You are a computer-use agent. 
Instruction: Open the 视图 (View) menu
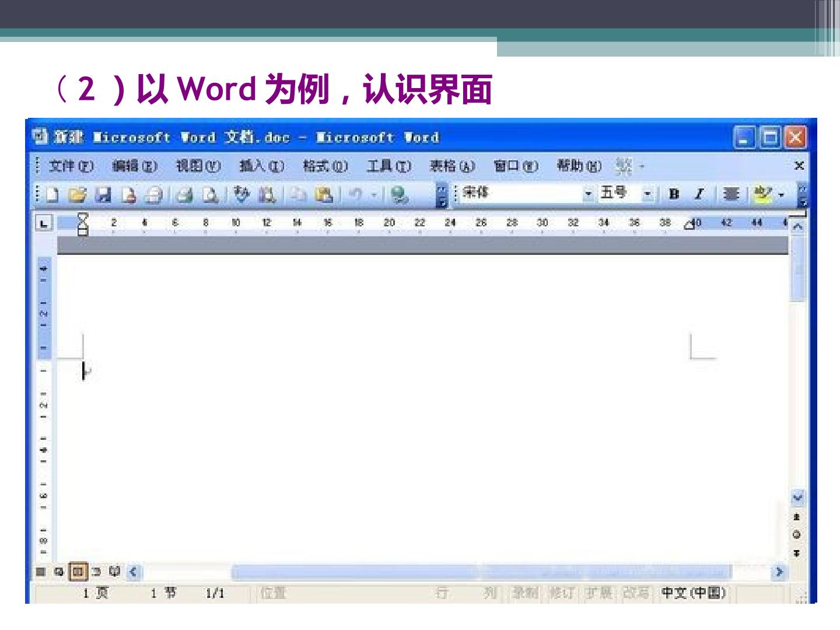(198, 166)
